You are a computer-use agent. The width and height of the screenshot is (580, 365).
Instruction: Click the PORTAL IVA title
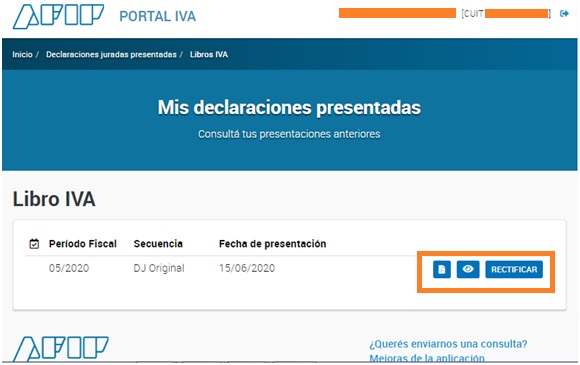[158, 16]
